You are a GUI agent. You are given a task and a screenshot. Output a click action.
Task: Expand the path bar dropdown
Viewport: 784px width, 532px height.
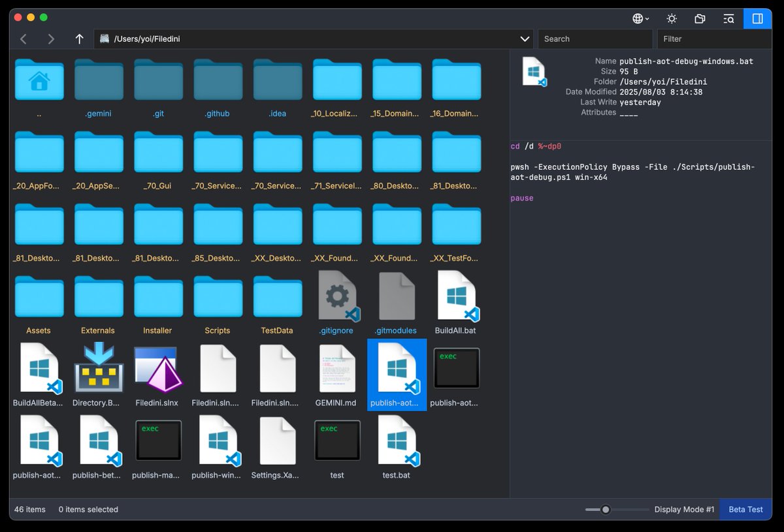tap(525, 39)
